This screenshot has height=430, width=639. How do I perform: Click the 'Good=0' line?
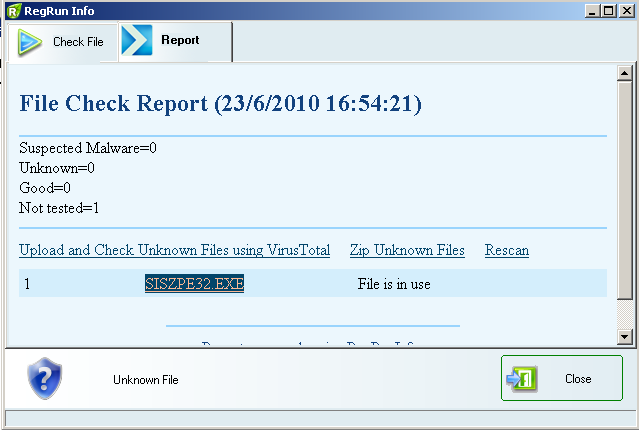tap(45, 188)
